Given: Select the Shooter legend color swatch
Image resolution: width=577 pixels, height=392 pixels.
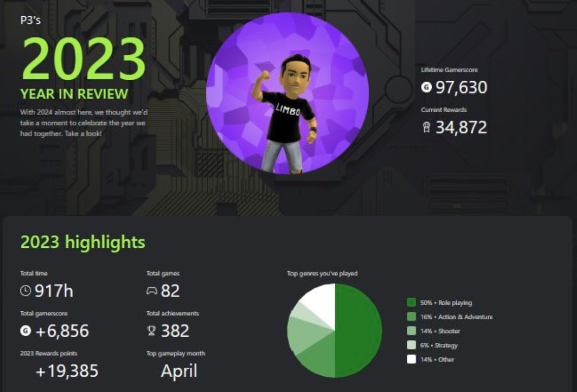Looking at the screenshot, I should tap(411, 331).
